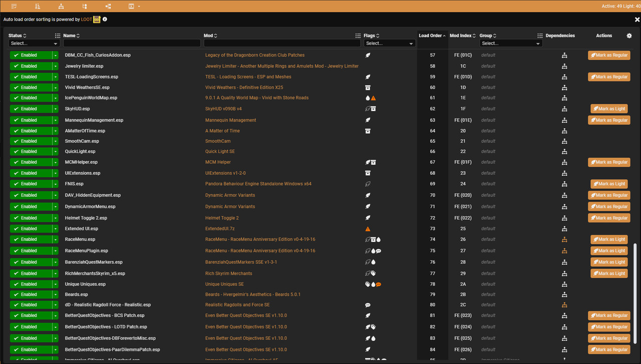Click the list icon beside the Name column
Screen dimensions: 641x364
point(58,36)
